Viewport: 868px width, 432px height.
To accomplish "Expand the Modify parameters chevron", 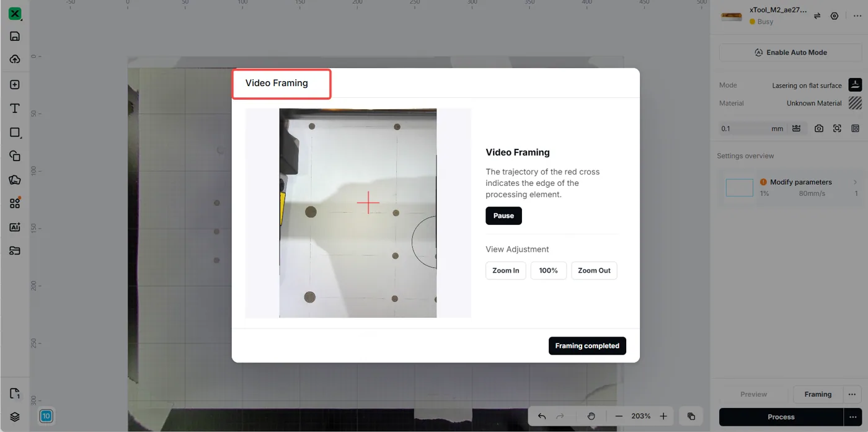I will coord(856,182).
